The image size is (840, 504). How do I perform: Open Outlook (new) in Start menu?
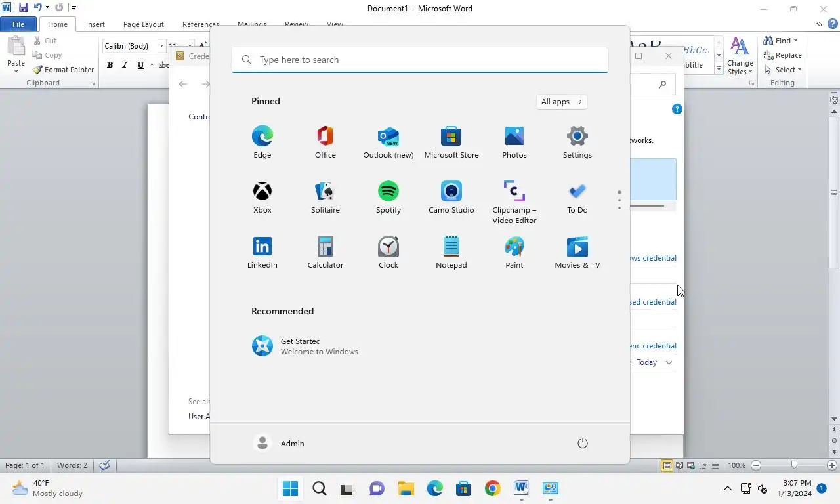click(x=388, y=142)
